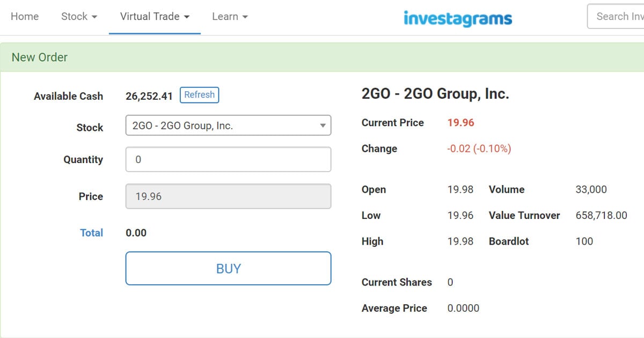Refresh the available cash balance
The image size is (644, 338).
(199, 95)
